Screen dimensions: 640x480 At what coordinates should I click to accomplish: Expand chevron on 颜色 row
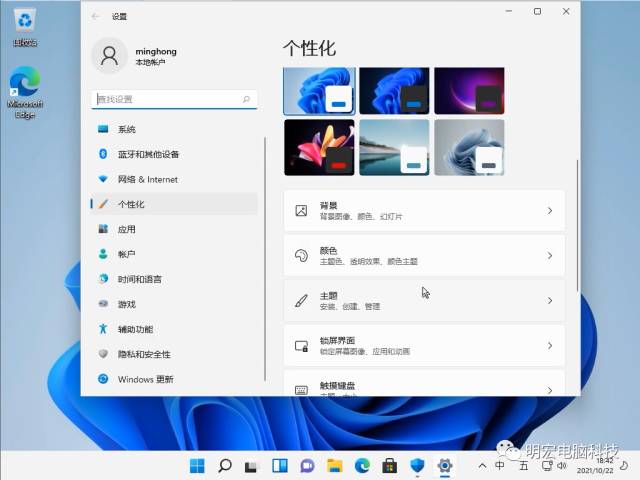(550, 256)
